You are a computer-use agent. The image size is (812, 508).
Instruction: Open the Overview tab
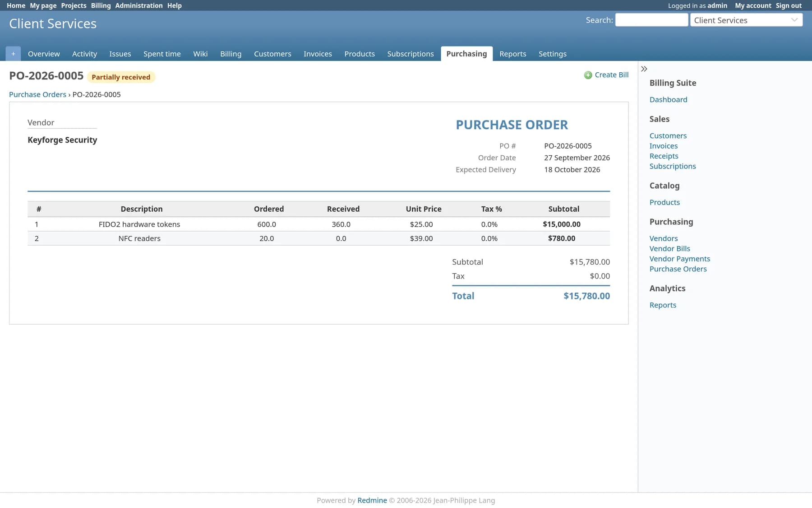click(x=44, y=54)
